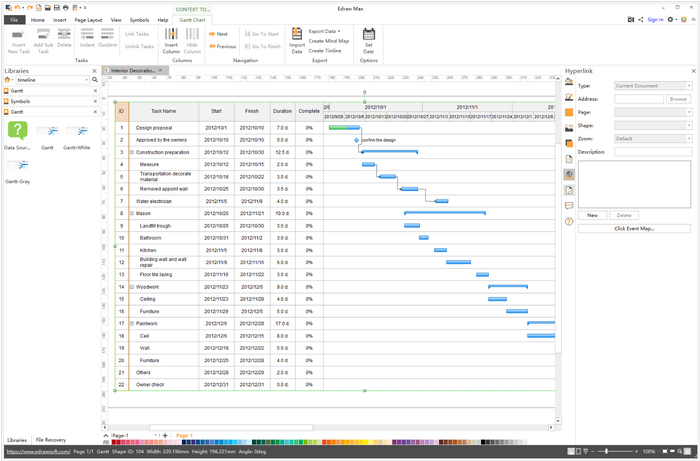700x461 pixels.
Task: Open the Help icon in sidebar
Action: pyautogui.click(x=569, y=221)
